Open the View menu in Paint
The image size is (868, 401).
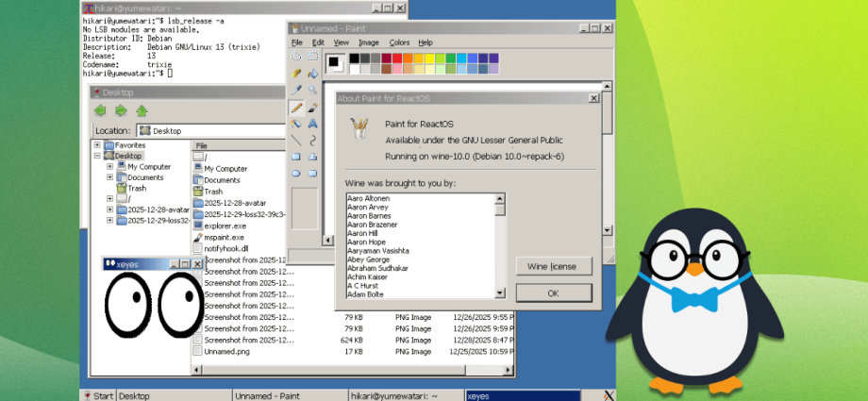[341, 42]
